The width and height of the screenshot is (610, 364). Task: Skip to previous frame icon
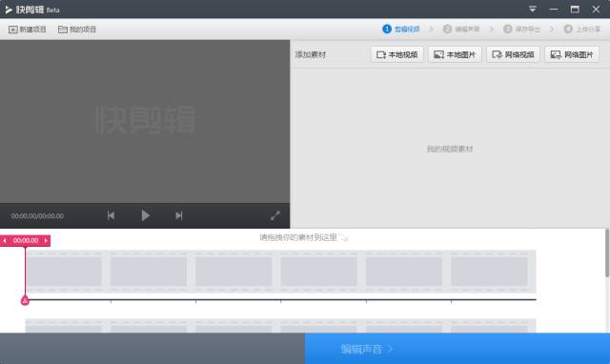[111, 215]
